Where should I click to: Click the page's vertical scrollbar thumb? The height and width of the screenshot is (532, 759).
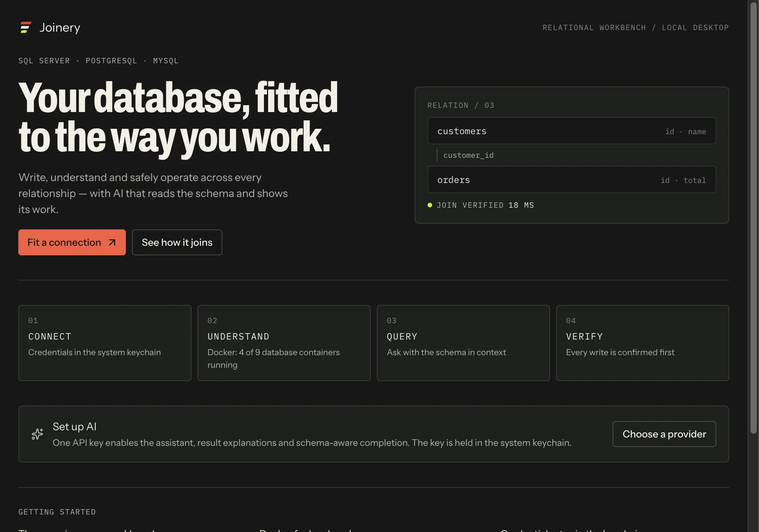(753, 218)
